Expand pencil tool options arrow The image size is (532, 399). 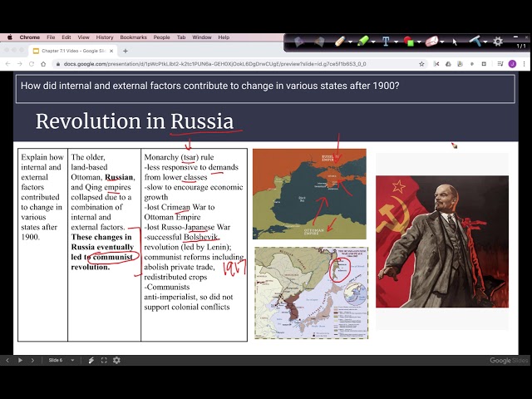(x=351, y=42)
